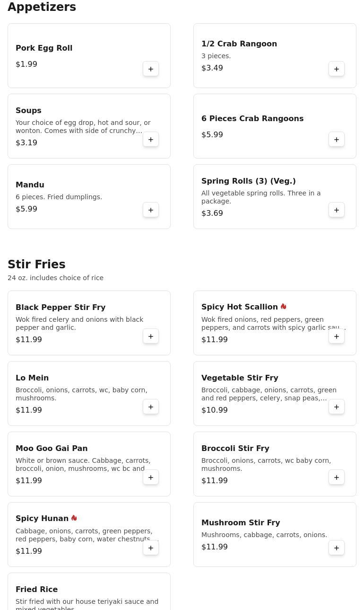The width and height of the screenshot is (364, 610).
Task: Add Mandu dumplings to order
Action: pyautogui.click(x=151, y=210)
